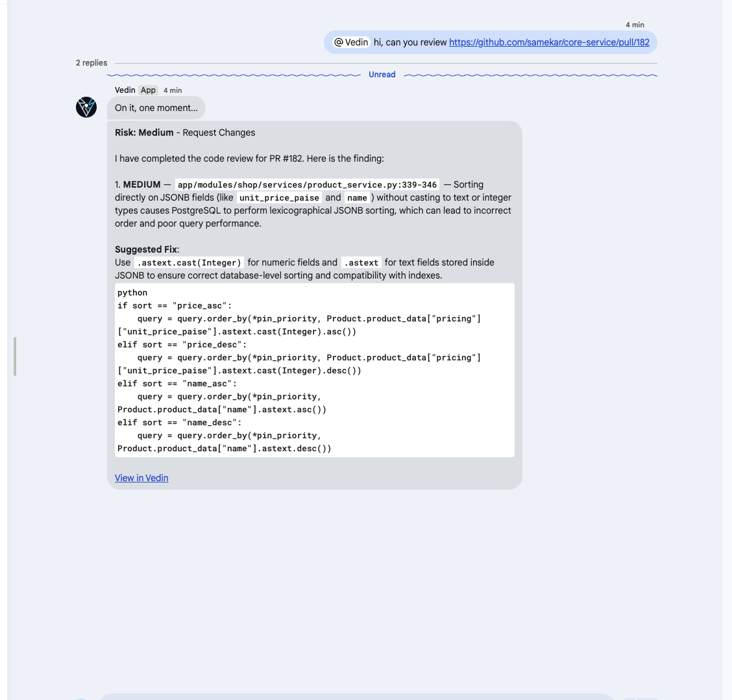The height and width of the screenshot is (700, 732).
Task: Click the inline code ".astext" for text fields
Action: [x=361, y=262]
